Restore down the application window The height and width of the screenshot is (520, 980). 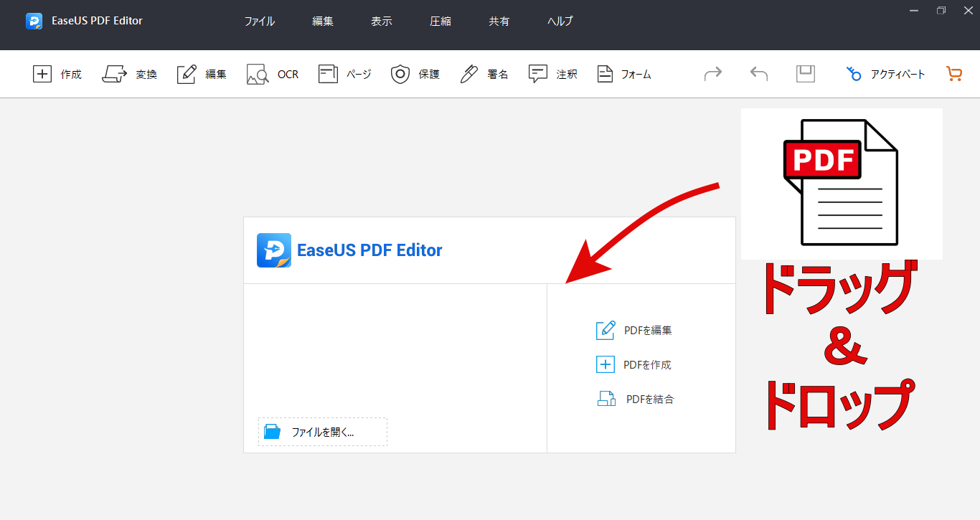(x=941, y=10)
